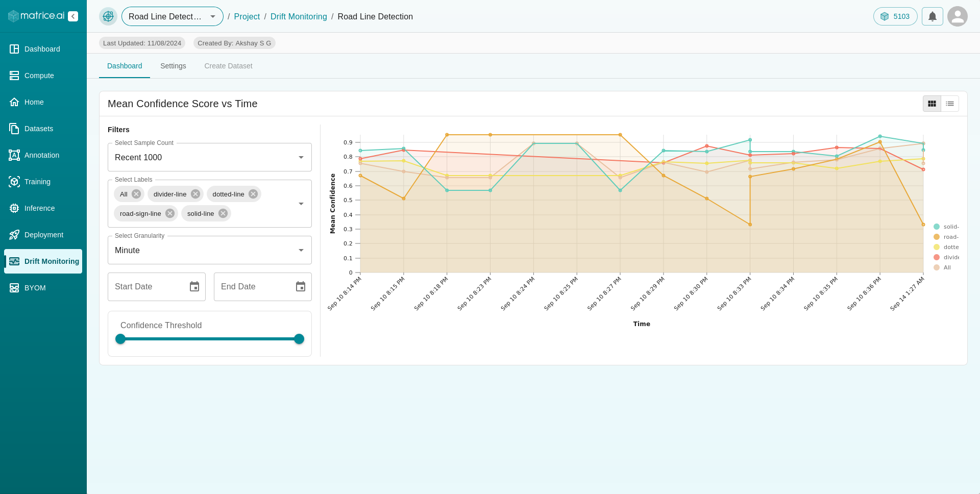Toggle the dotted-line legend entry

pyautogui.click(x=946, y=247)
